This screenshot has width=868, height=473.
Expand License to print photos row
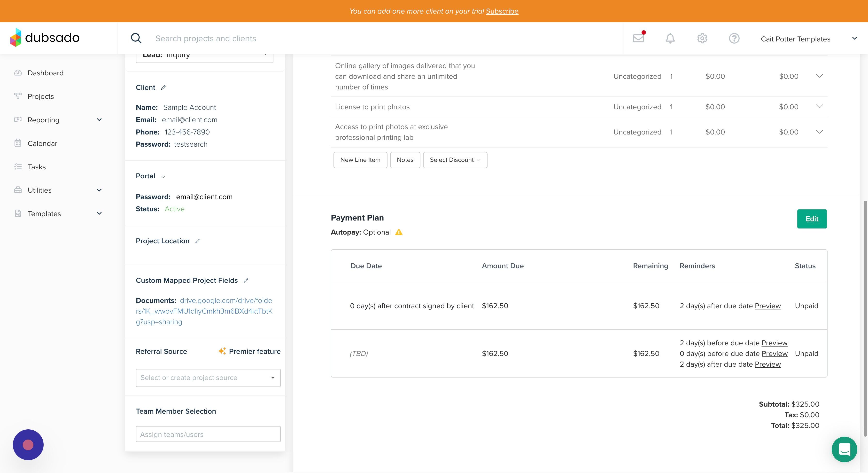coord(819,107)
